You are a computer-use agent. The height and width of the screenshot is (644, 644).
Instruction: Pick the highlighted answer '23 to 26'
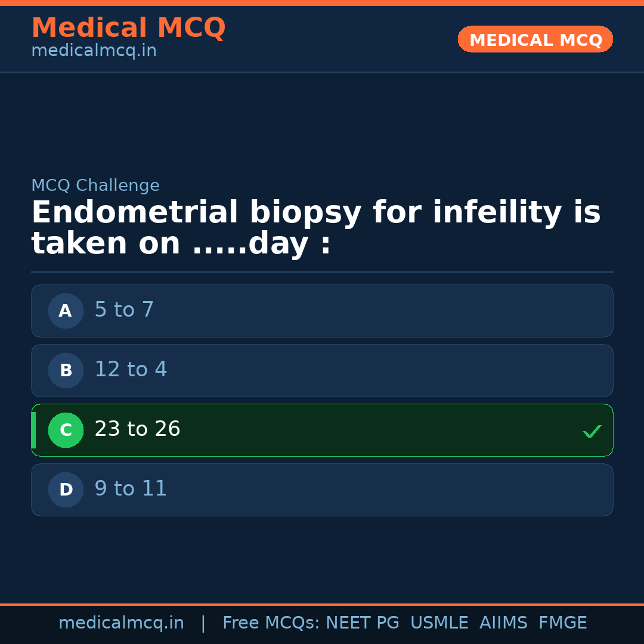pyautogui.click(x=322, y=430)
